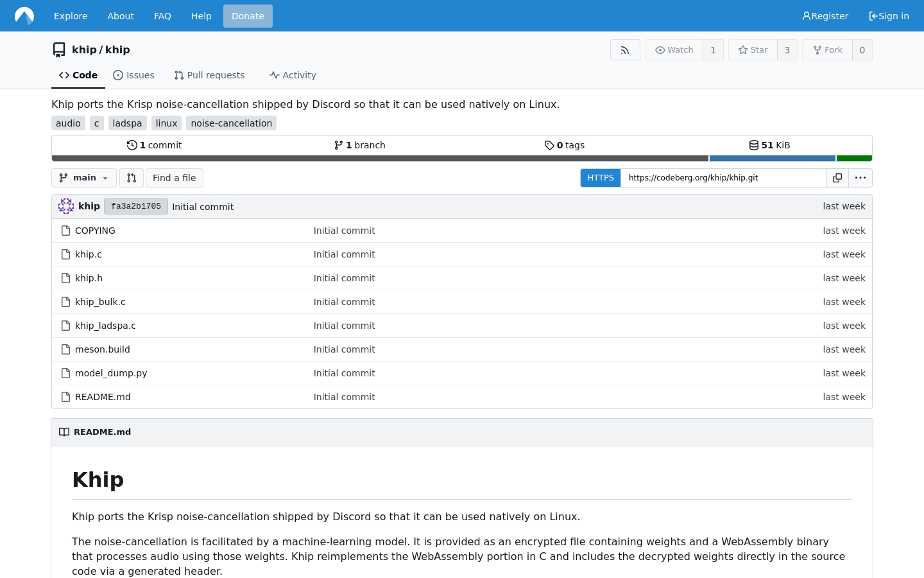Open the model_dump.py file name
The width and height of the screenshot is (924, 578).
click(111, 373)
